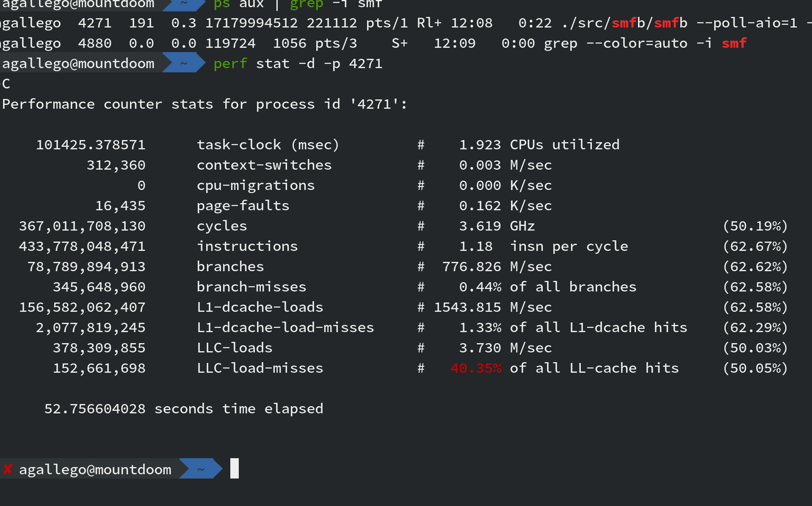Click the agallego@mountdoom label in bottom prompt
The image size is (812, 506).
[95, 470]
